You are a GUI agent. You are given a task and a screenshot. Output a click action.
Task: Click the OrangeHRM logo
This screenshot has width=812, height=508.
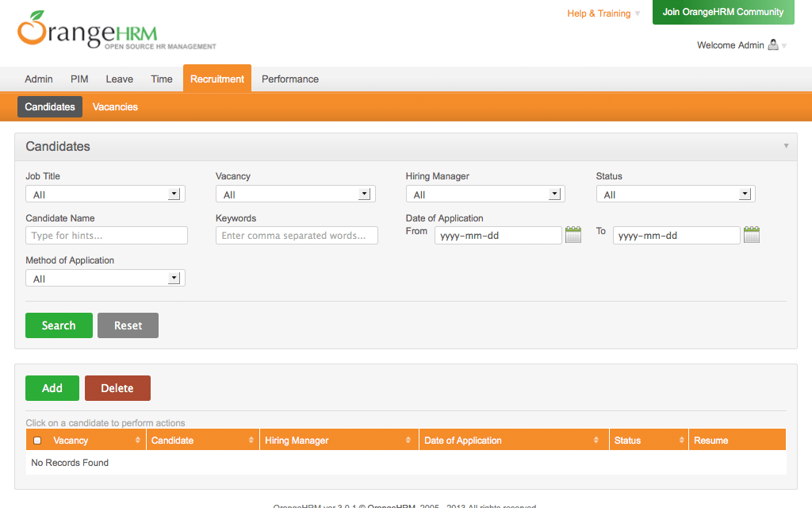(x=88, y=32)
